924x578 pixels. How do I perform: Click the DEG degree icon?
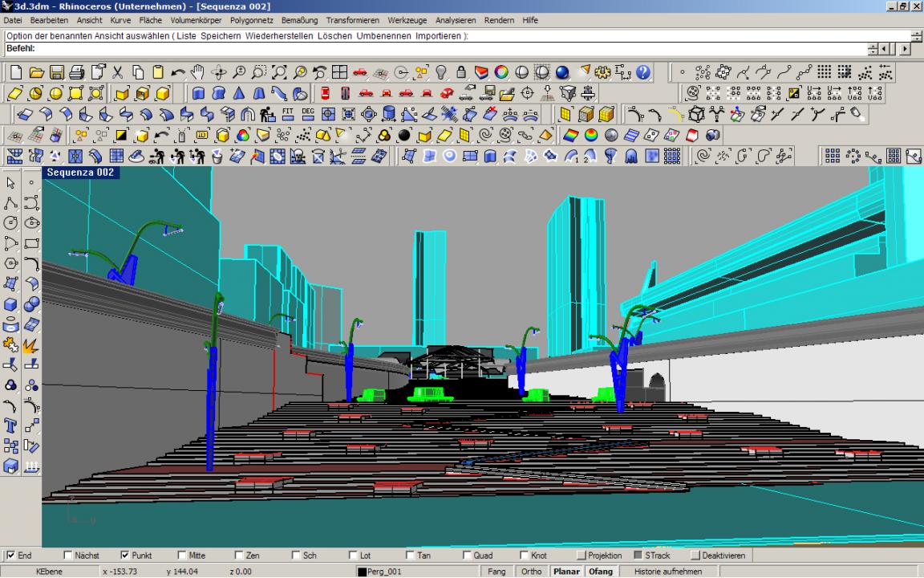[308, 114]
